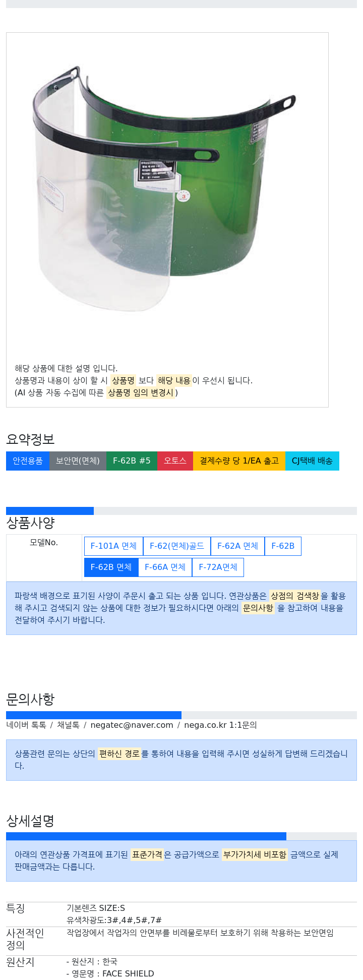Viewport: 363px width, 980px height.
Task: Choose model F-101A 면체
Action: [x=113, y=546]
